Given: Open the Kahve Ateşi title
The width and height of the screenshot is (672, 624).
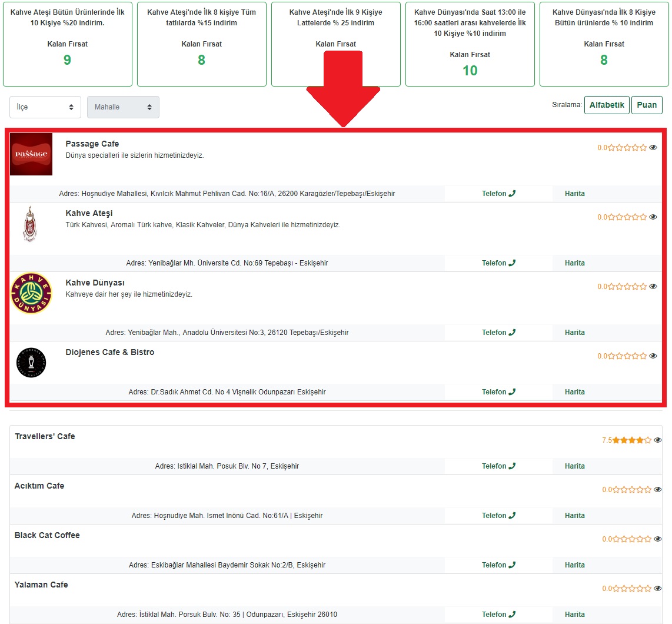Looking at the screenshot, I should pyautogui.click(x=89, y=214).
